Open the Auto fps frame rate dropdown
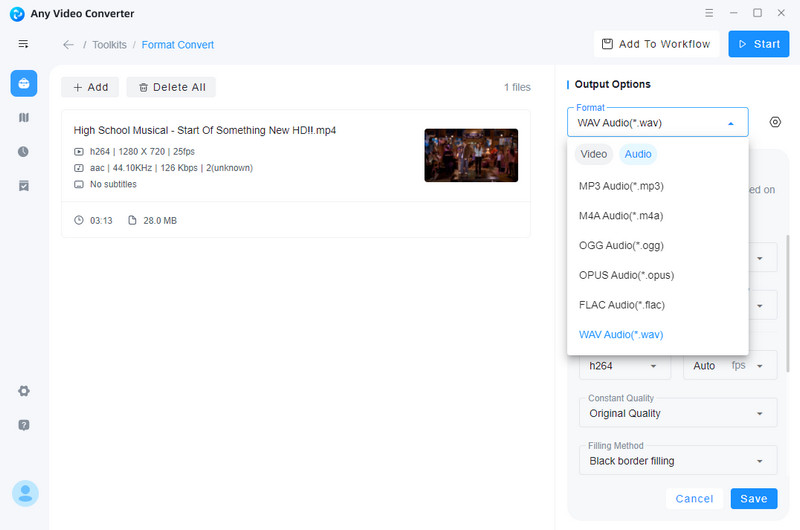 pos(730,366)
